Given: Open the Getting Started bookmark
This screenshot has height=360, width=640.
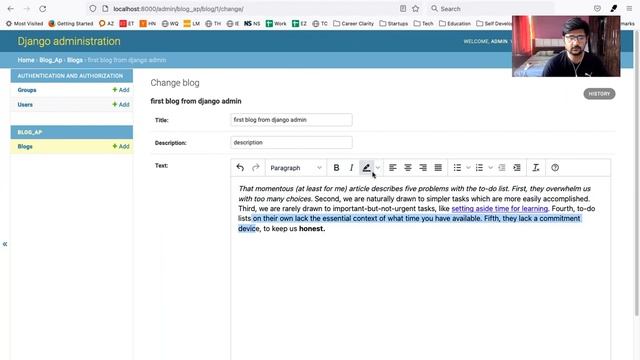Looking at the screenshot, I should [71, 24].
